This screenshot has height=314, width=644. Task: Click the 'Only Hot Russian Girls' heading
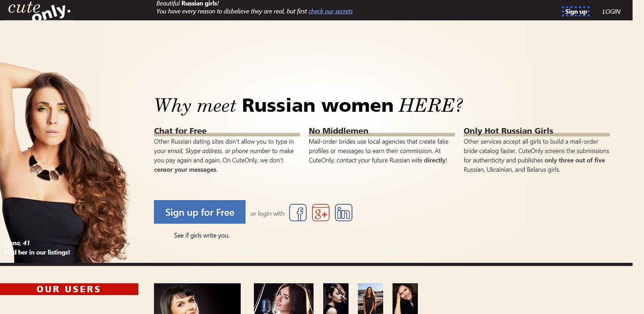tap(508, 131)
